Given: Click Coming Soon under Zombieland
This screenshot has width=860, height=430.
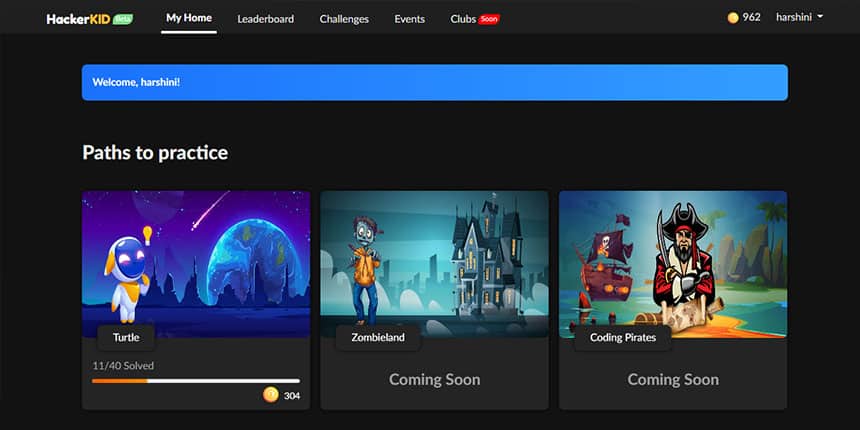Looking at the screenshot, I should click(x=434, y=380).
